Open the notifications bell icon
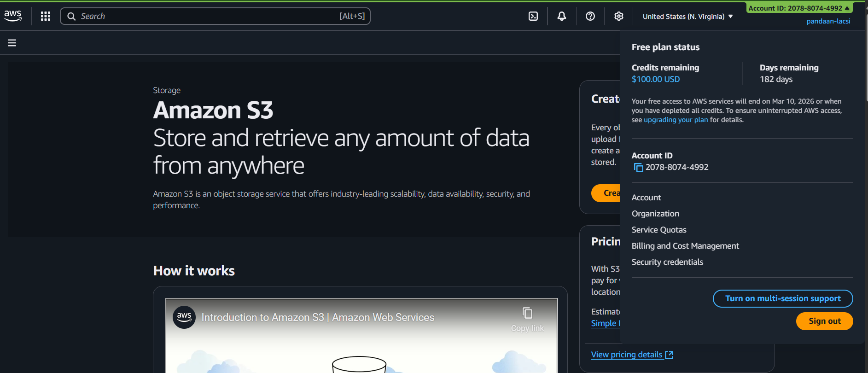Screen dimensions: 868x373 pyautogui.click(x=562, y=16)
